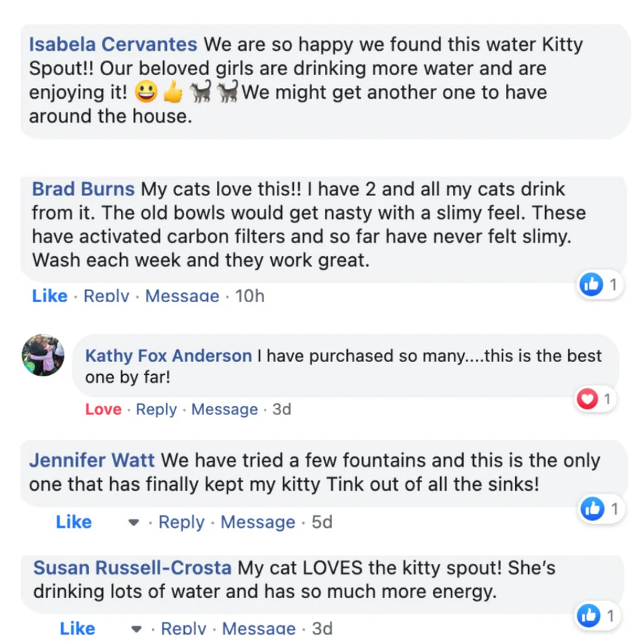Screen dimensions: 644x644
Task: Click the like reaction icon on Brad Burns' comment
Action: click(591, 285)
